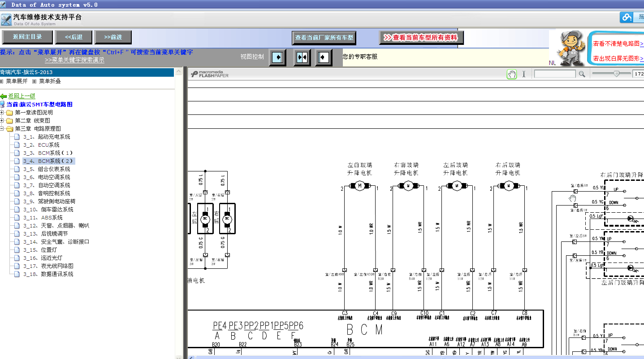Open 3_15、位置灯 tree item
The height and width of the screenshot is (359, 644).
(x=40, y=250)
